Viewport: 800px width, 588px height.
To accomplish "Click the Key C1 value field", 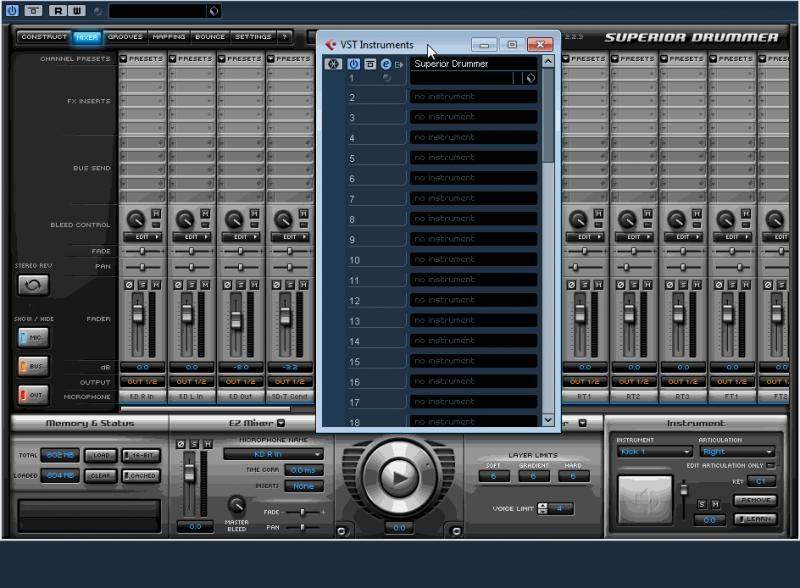I will pyautogui.click(x=761, y=481).
